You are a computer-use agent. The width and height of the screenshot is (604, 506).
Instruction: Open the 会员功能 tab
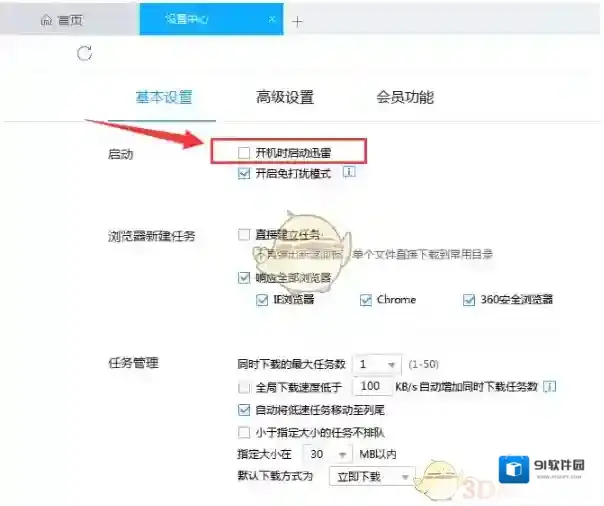point(404,98)
